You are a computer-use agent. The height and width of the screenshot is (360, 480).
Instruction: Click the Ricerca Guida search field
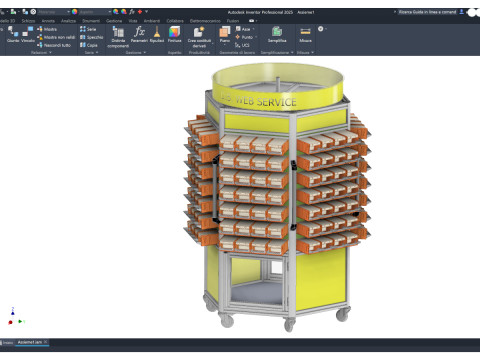tap(427, 12)
